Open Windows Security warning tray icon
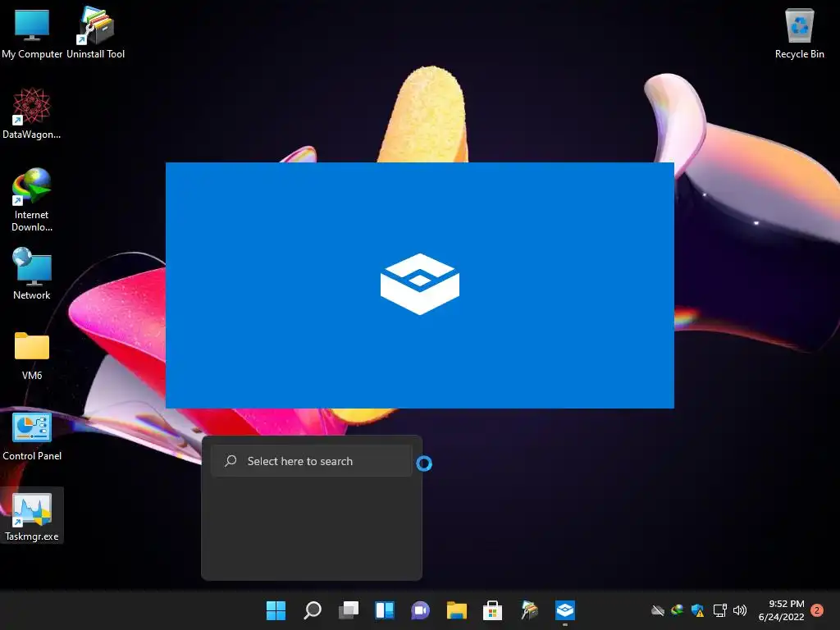This screenshot has height=630, width=840. pyautogui.click(x=697, y=610)
